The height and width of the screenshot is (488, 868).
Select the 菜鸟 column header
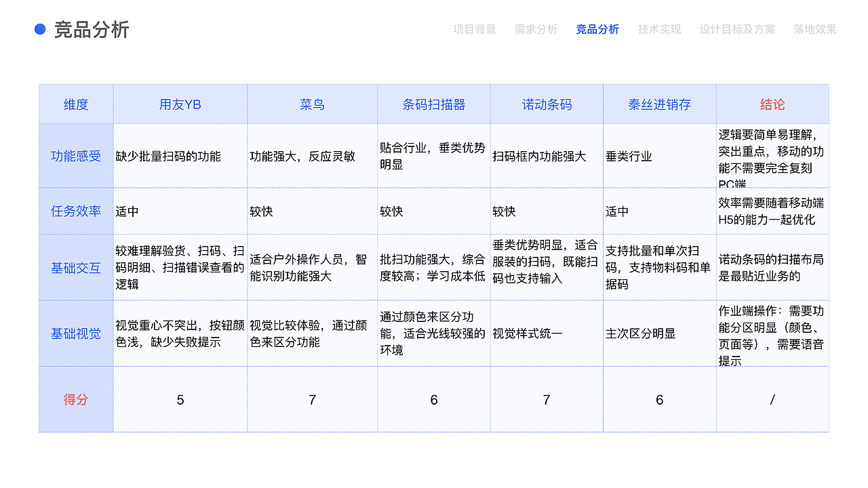click(313, 104)
